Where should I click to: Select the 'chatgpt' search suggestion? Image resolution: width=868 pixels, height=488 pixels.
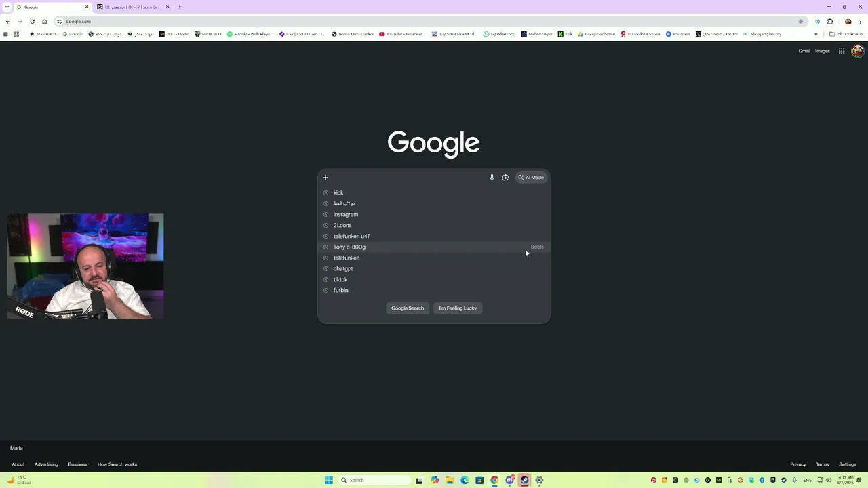(434, 268)
